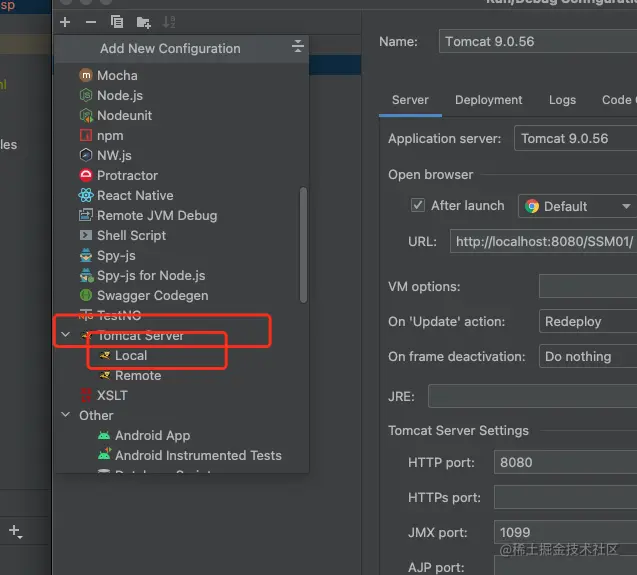Click the folder-plus Create New Folder icon

[x=143, y=22]
